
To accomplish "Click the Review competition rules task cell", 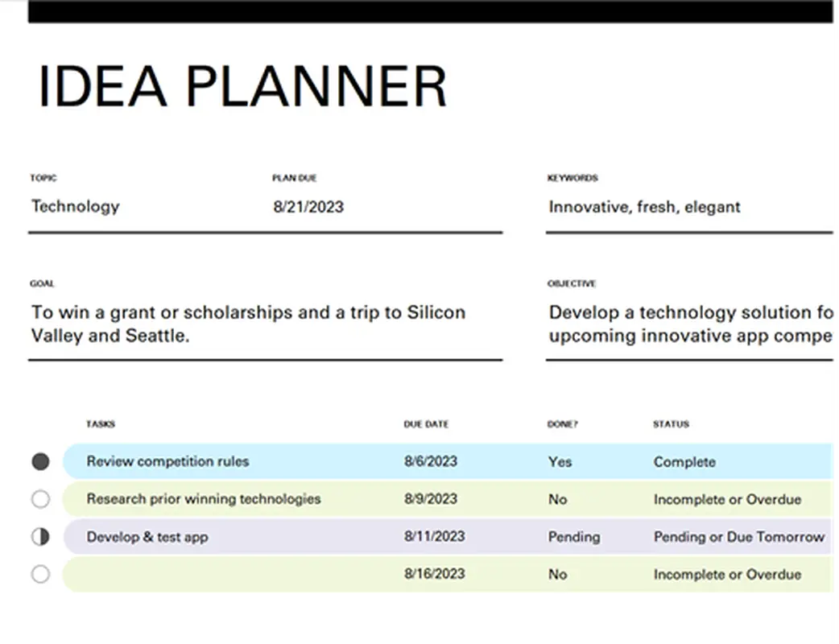I will click(167, 461).
